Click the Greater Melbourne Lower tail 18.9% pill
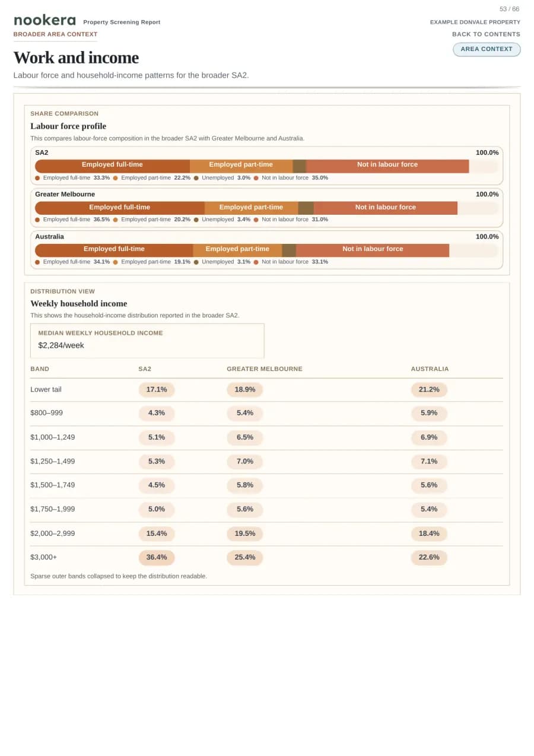The height and width of the screenshot is (756, 534). coord(244,390)
